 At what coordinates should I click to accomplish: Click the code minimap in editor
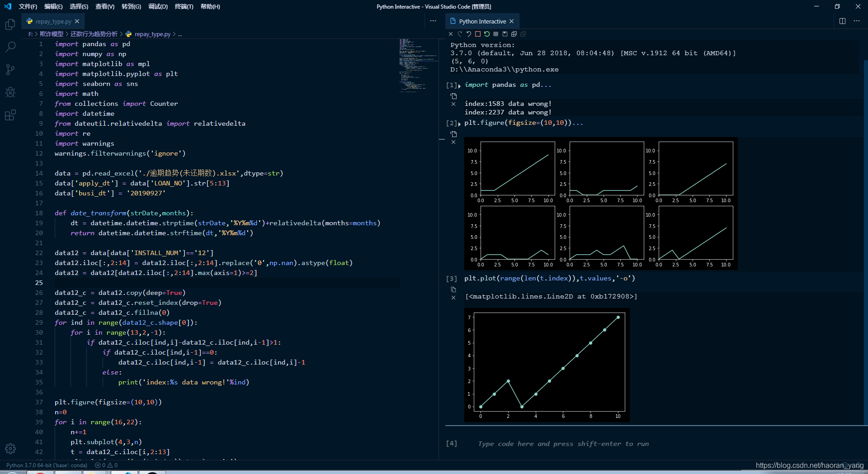(418, 66)
